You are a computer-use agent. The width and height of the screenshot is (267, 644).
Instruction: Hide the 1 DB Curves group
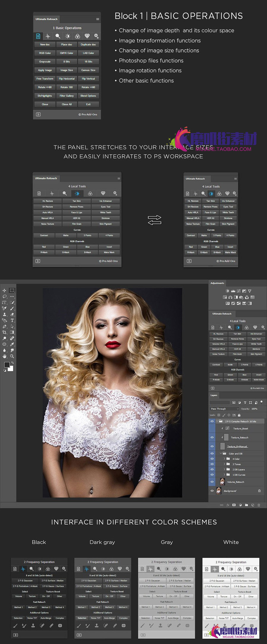point(212,475)
